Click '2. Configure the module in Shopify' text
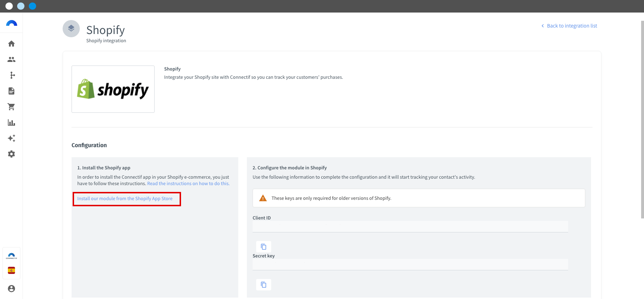This screenshot has width=644, height=299. click(x=289, y=168)
